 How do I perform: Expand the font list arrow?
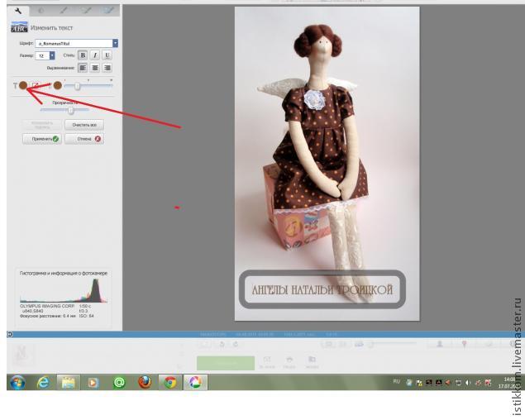tap(115, 43)
